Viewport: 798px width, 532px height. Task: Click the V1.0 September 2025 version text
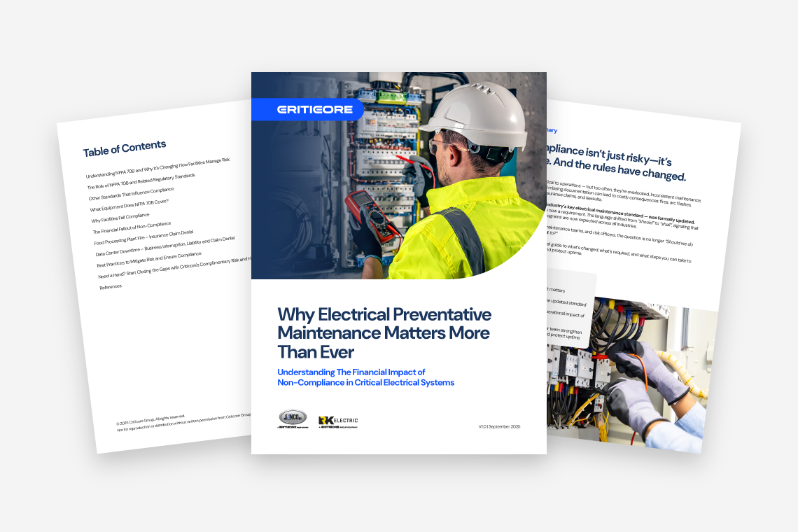[499, 426]
